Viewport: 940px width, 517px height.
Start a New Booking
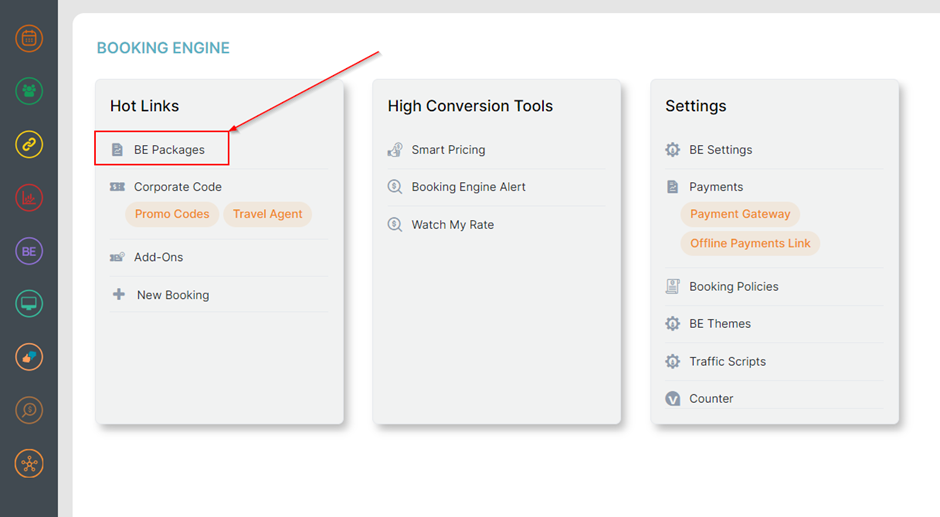pyautogui.click(x=172, y=295)
